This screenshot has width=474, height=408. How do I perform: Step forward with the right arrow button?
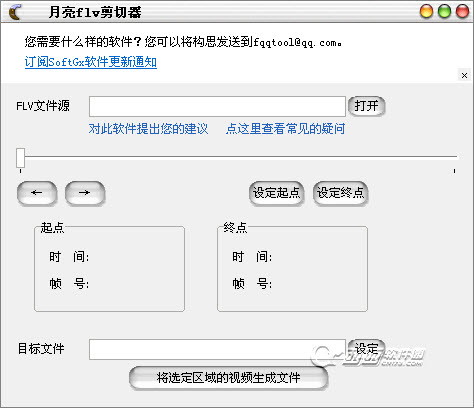tap(85, 193)
